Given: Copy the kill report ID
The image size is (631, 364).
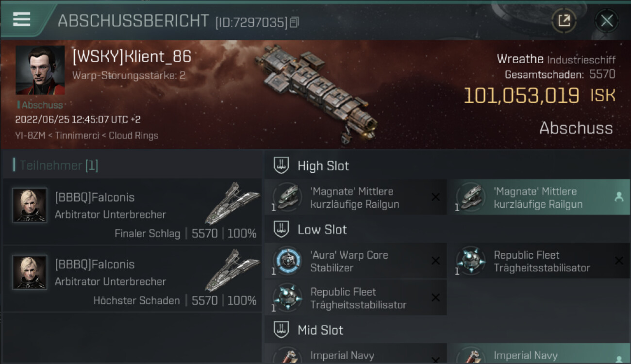Looking at the screenshot, I should (x=295, y=22).
